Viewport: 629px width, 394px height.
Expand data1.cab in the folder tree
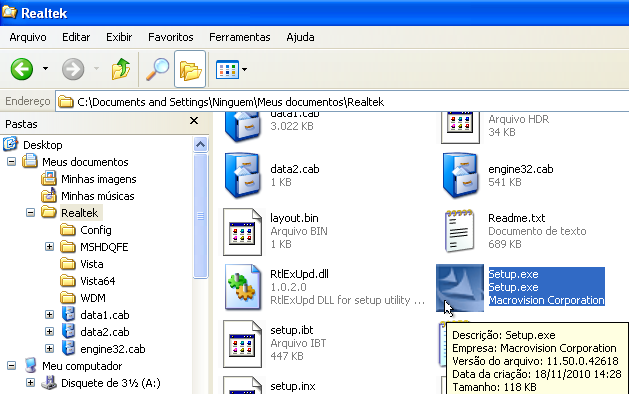(49, 315)
